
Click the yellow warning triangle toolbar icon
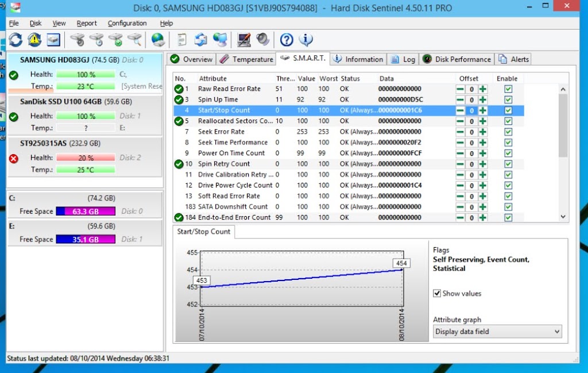[x=34, y=40]
